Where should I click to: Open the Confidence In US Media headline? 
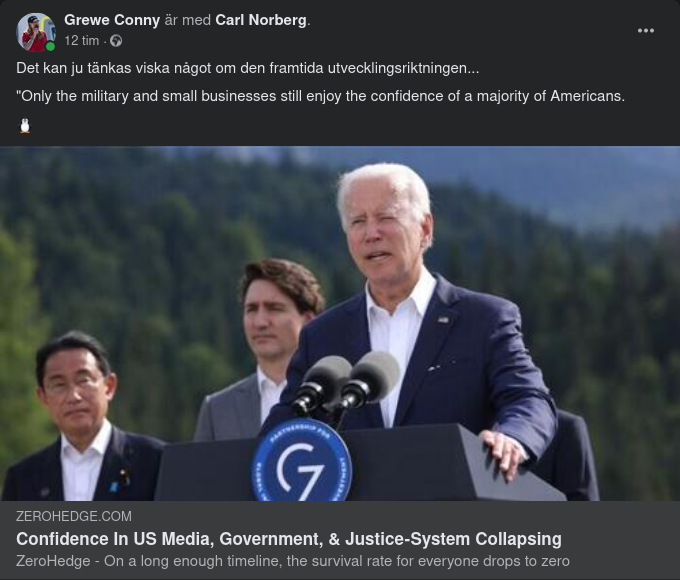289,539
